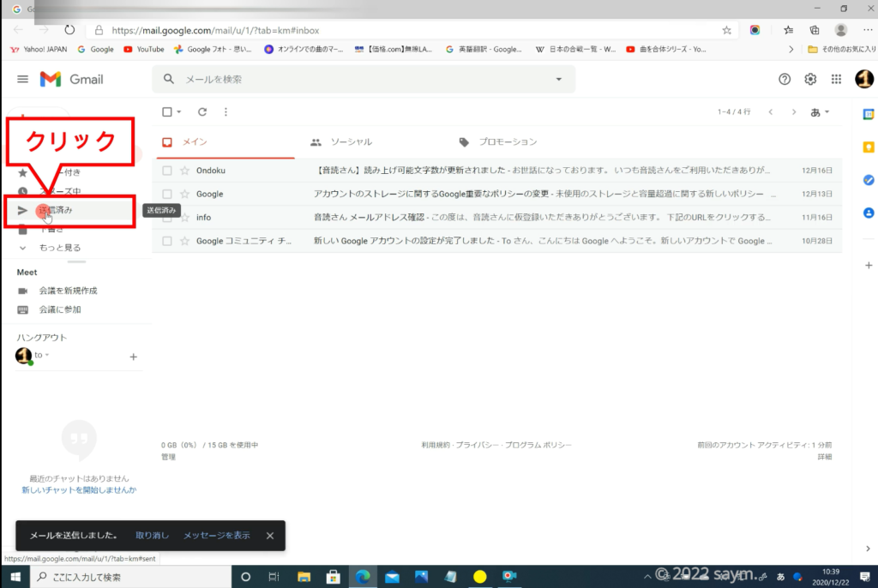878x588 pixels.
Task: Click 取り消し to undo sending
Action: point(152,536)
